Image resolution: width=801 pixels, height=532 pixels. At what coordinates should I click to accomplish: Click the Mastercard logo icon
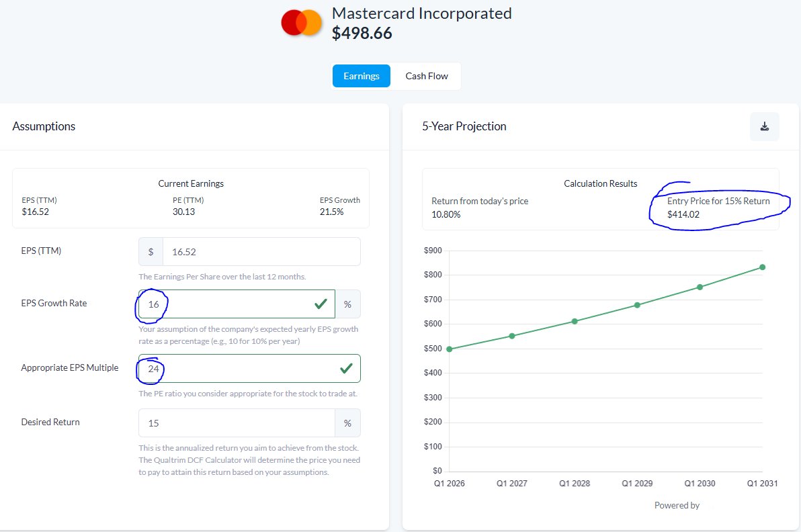point(302,23)
